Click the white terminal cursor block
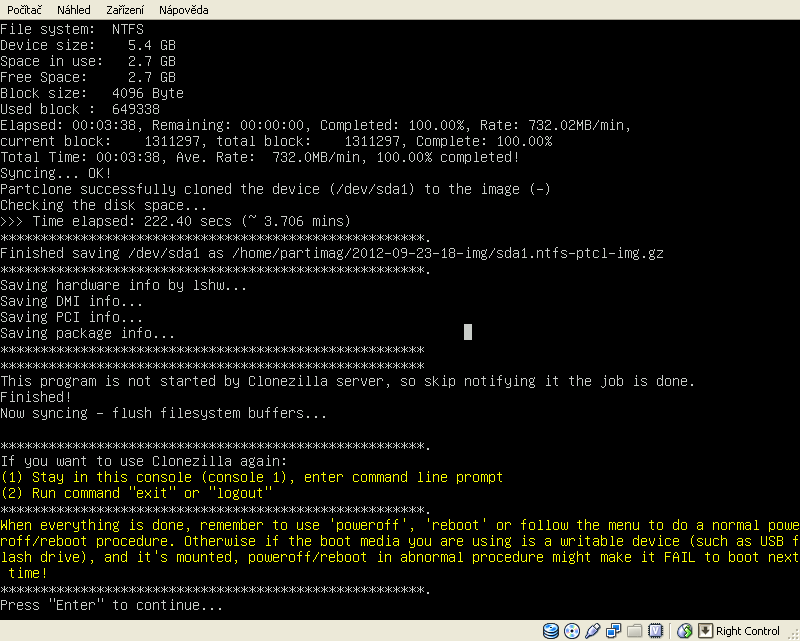800x641 pixels. click(x=468, y=332)
